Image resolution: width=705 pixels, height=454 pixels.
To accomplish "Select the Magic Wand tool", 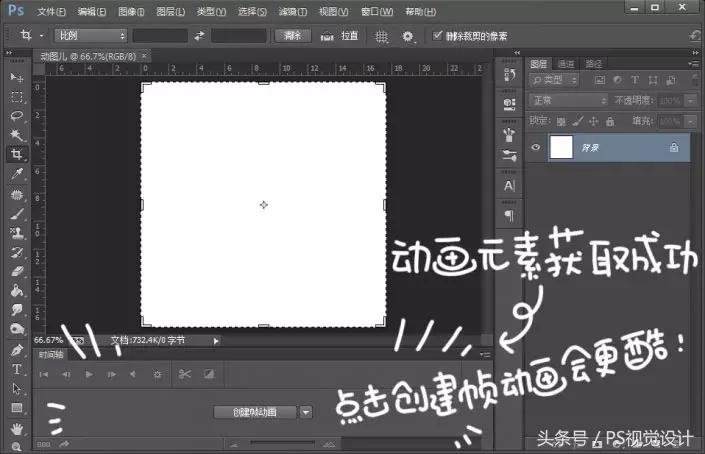I will coord(17,135).
